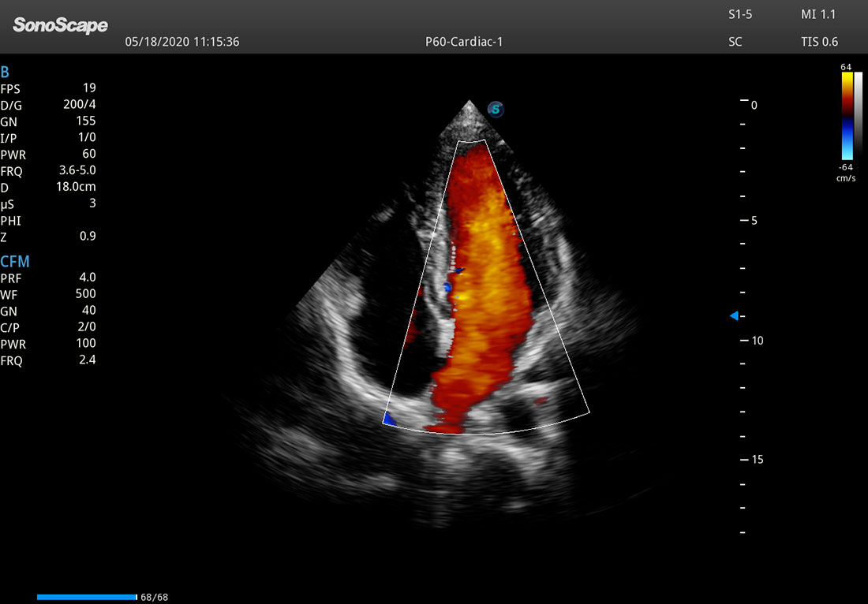Click the B-mode FRQ value 3.6-5.0
The width and height of the screenshot is (868, 604).
(x=77, y=170)
